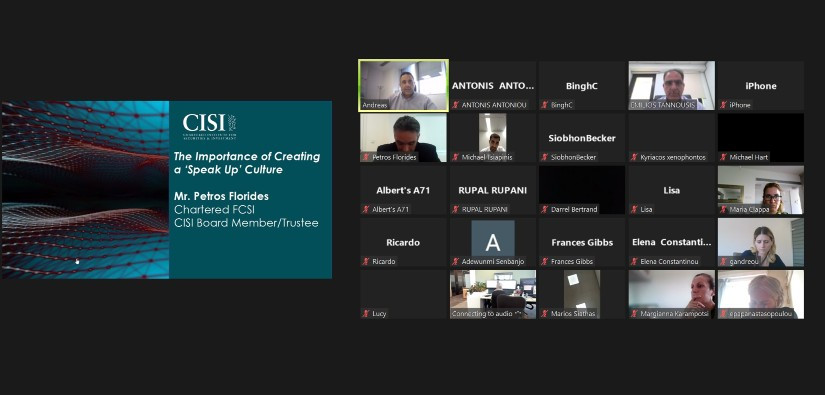This screenshot has height=396, width=825.
Task: Select Elena Constantinou participant tile
Action: pos(671,242)
